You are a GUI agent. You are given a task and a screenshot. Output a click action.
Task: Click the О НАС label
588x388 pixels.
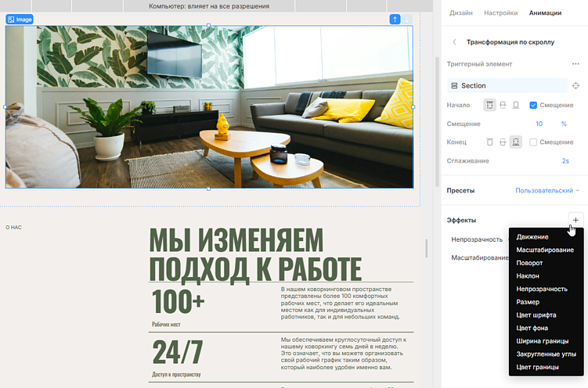pos(13,228)
